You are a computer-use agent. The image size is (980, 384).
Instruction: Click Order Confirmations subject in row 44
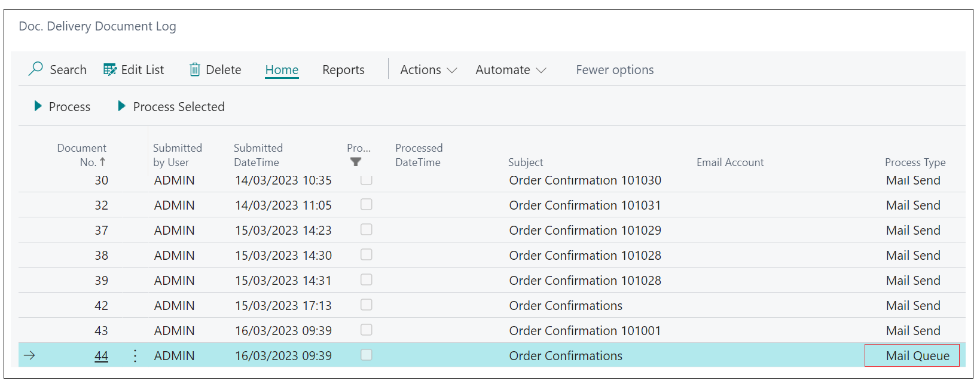click(566, 356)
